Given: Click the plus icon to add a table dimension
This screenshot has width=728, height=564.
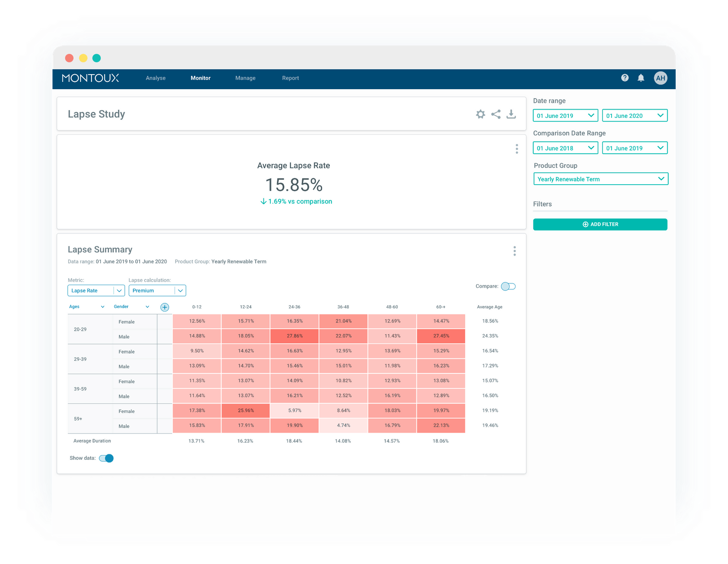Looking at the screenshot, I should click(x=165, y=307).
